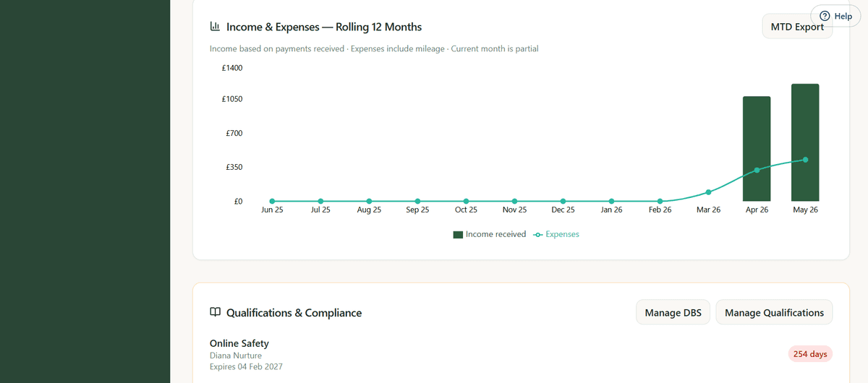This screenshot has width=868, height=383.
Task: Click the £1050 axis label
Action: 232,99
